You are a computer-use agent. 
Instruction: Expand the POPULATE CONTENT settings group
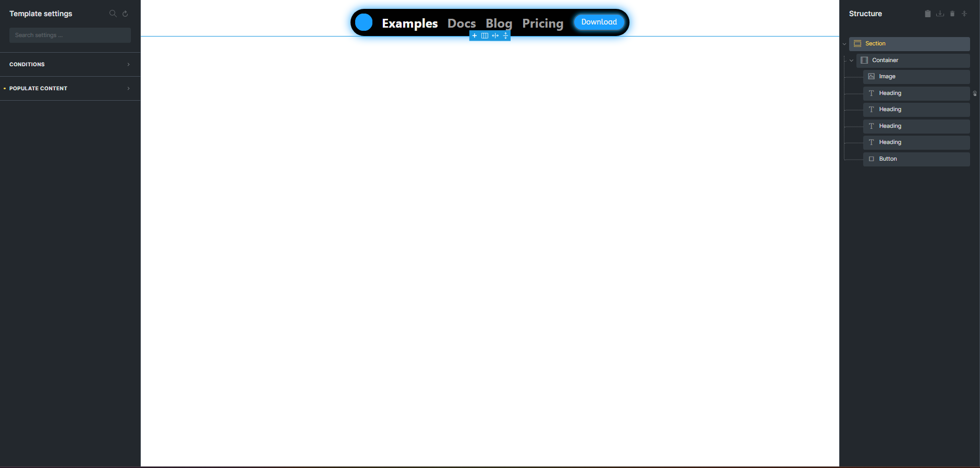(70, 89)
